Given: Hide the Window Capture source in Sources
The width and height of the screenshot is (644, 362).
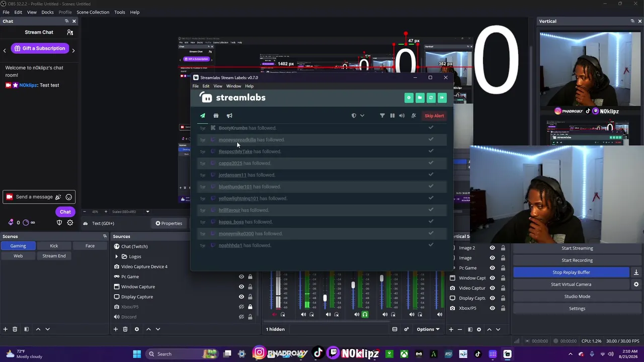Looking at the screenshot, I should 241,287.
